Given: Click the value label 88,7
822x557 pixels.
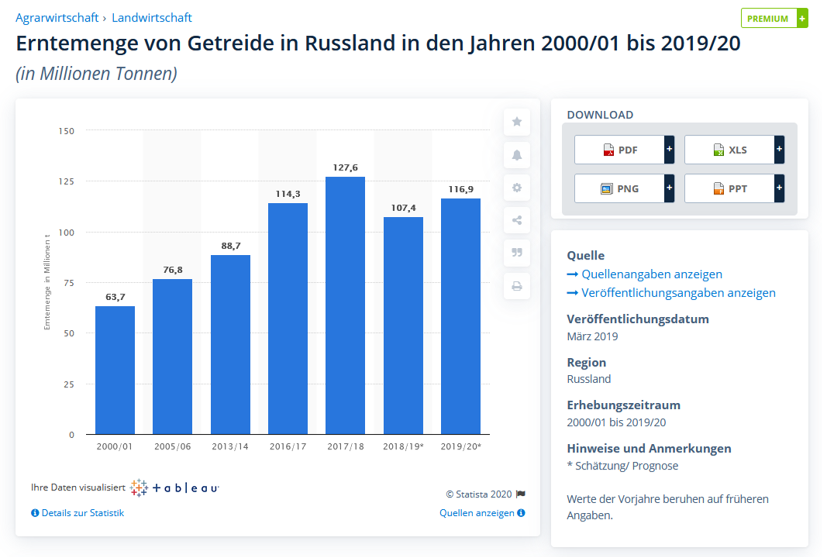Looking at the screenshot, I should pyautogui.click(x=231, y=246).
